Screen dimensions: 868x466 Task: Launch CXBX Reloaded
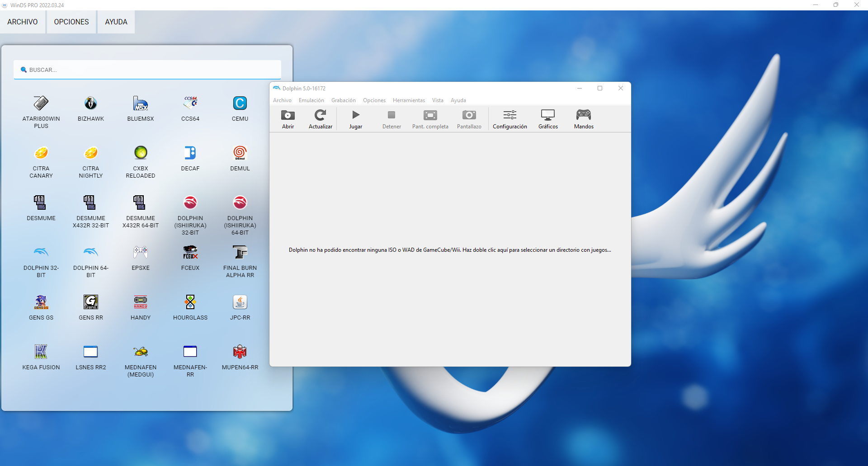tap(141, 162)
